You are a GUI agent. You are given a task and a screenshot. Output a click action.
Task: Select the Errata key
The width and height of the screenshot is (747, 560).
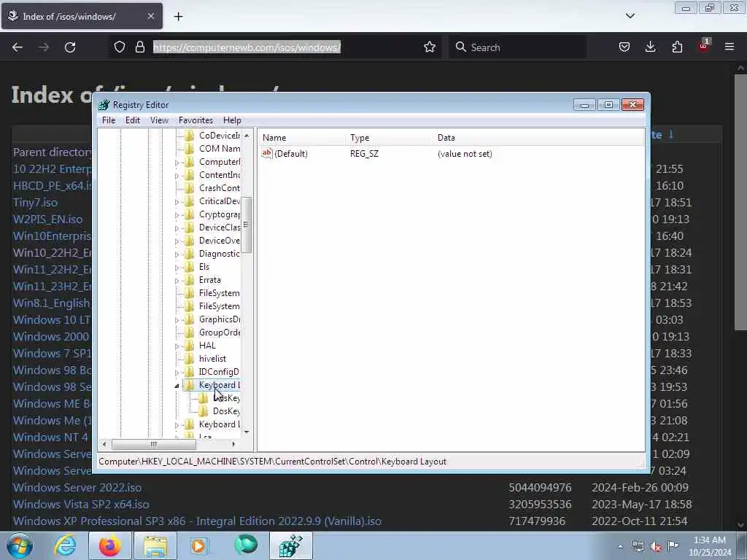click(x=209, y=280)
